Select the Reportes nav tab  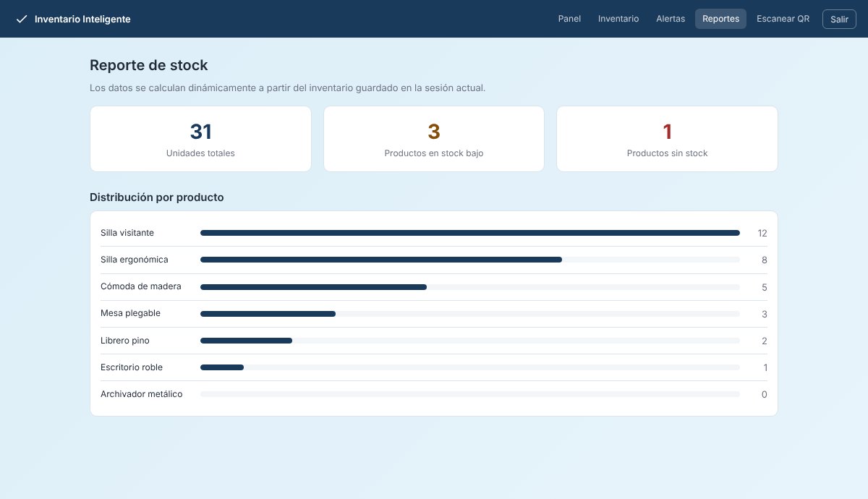coord(720,19)
